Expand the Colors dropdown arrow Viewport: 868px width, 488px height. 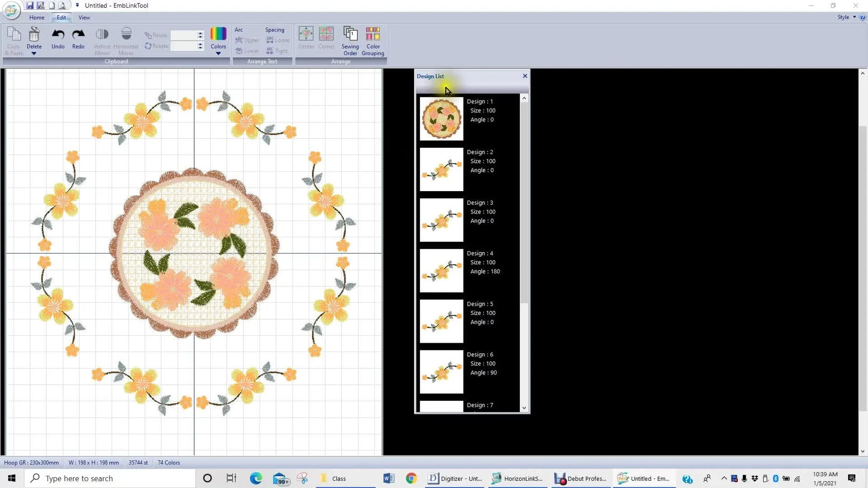tap(218, 53)
